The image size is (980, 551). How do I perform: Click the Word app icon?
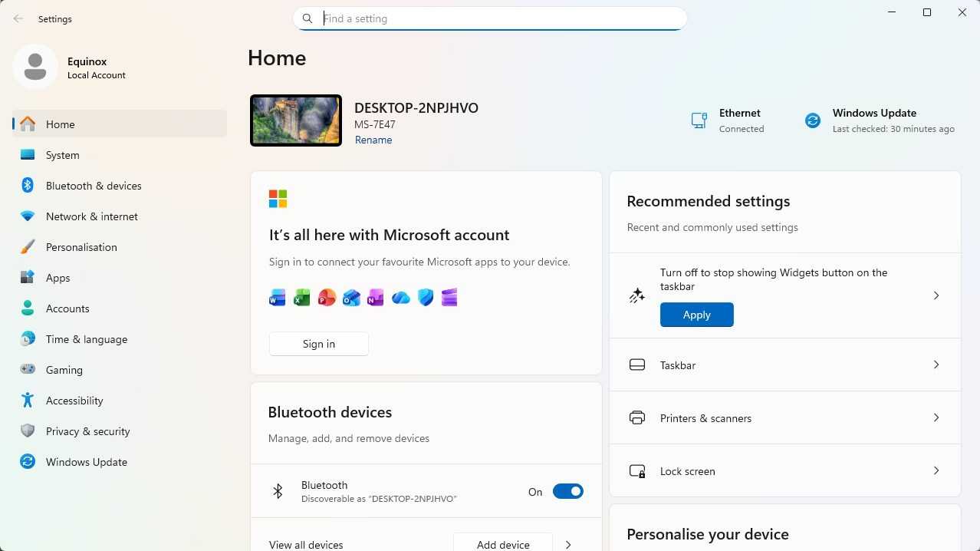click(278, 298)
